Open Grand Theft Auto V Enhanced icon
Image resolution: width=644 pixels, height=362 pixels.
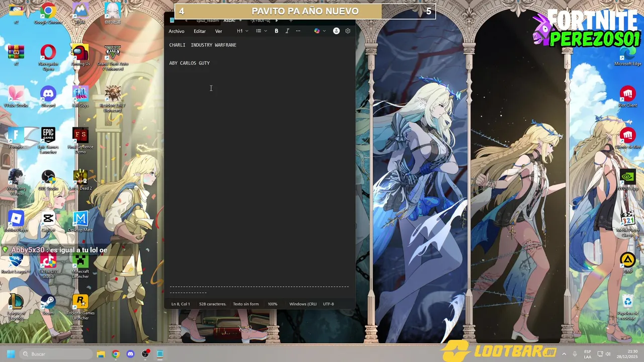113,57
